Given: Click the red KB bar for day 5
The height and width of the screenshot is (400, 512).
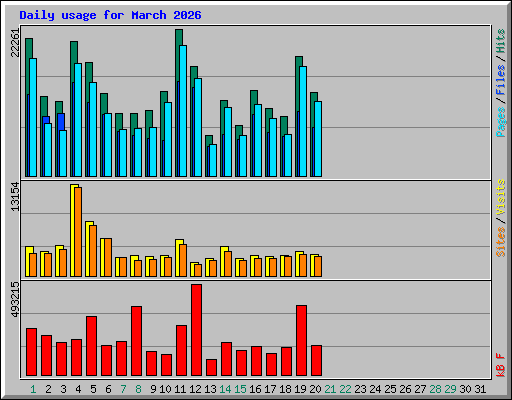Looking at the screenshot, I should [x=91, y=346].
